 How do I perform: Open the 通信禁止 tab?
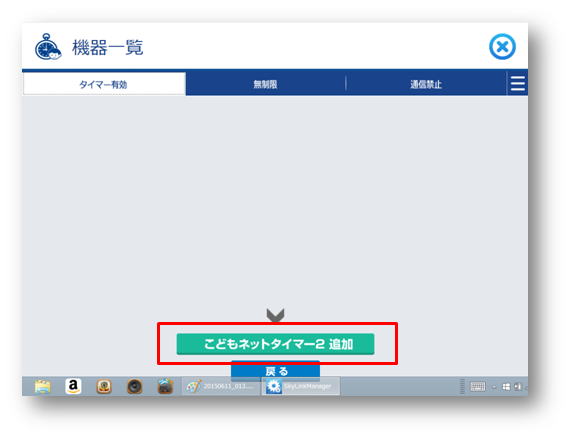426,84
